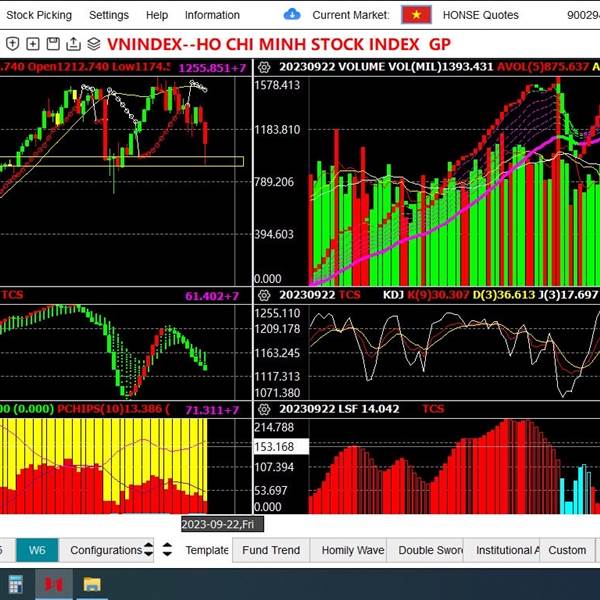Click the Vietnam flag market selector

pos(416,15)
